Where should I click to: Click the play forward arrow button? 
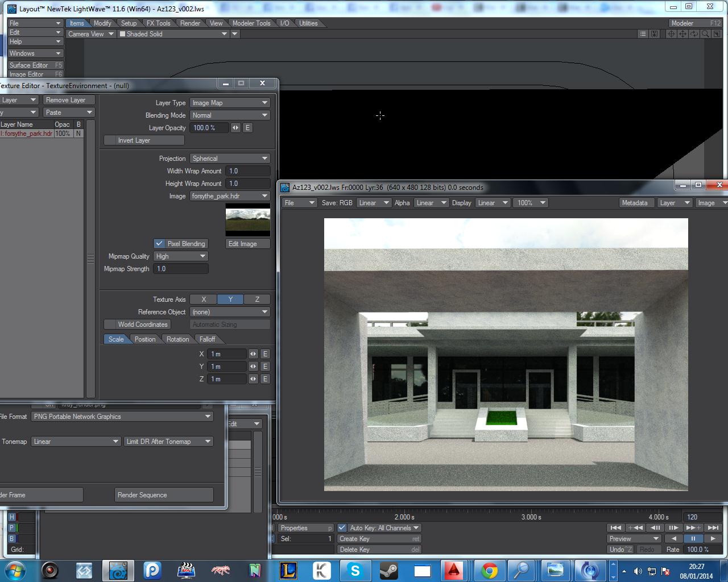point(713,539)
